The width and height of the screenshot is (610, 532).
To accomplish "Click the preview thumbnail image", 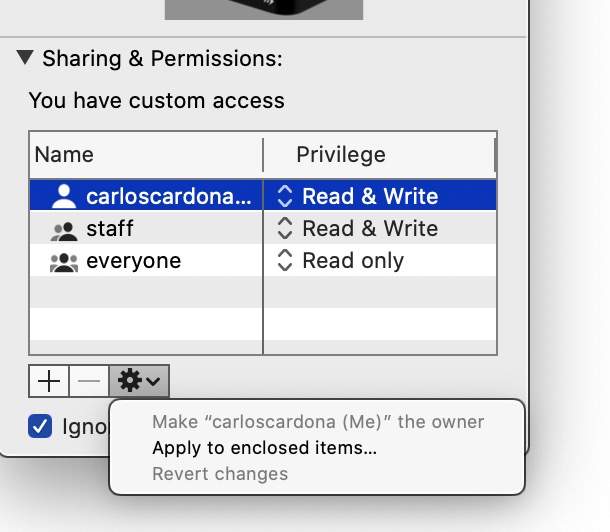I will click(263, 9).
